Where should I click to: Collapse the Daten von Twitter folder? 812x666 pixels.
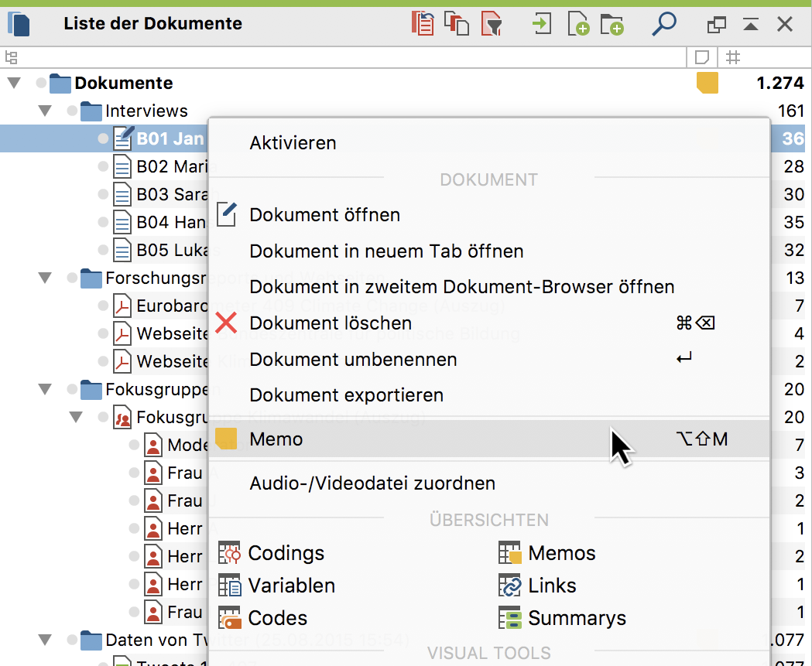point(45,640)
